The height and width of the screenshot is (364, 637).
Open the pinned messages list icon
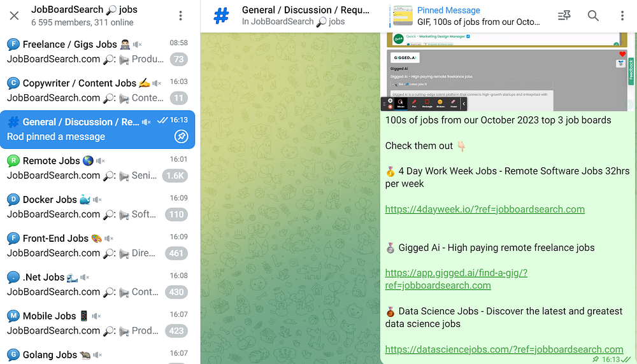pyautogui.click(x=564, y=16)
